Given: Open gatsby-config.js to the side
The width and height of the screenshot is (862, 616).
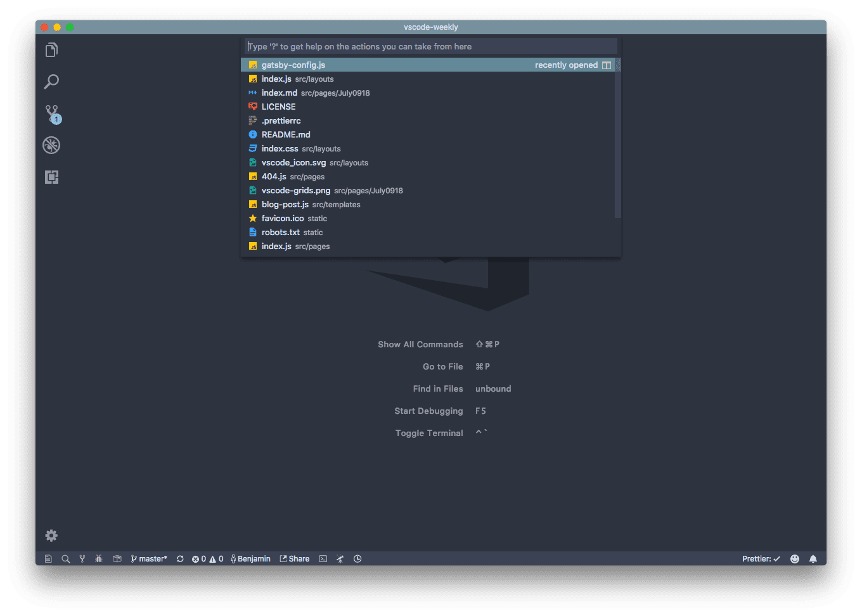Looking at the screenshot, I should tap(607, 65).
